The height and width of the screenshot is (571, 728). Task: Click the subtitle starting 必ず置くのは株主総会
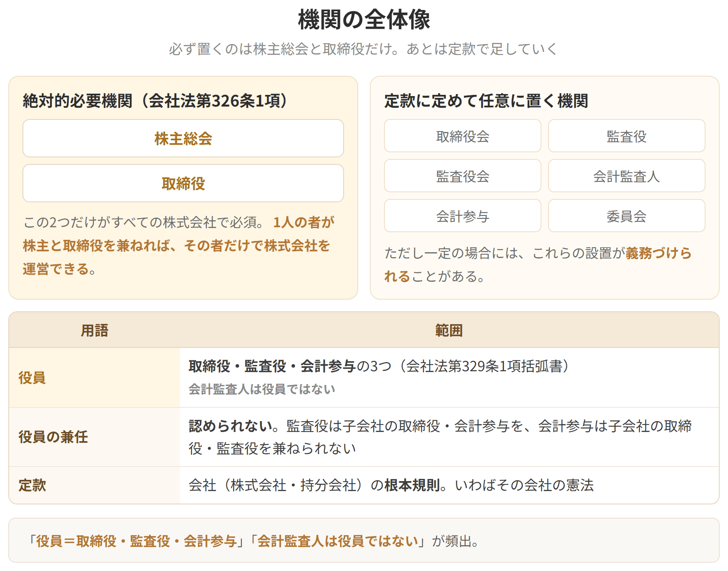363,49
